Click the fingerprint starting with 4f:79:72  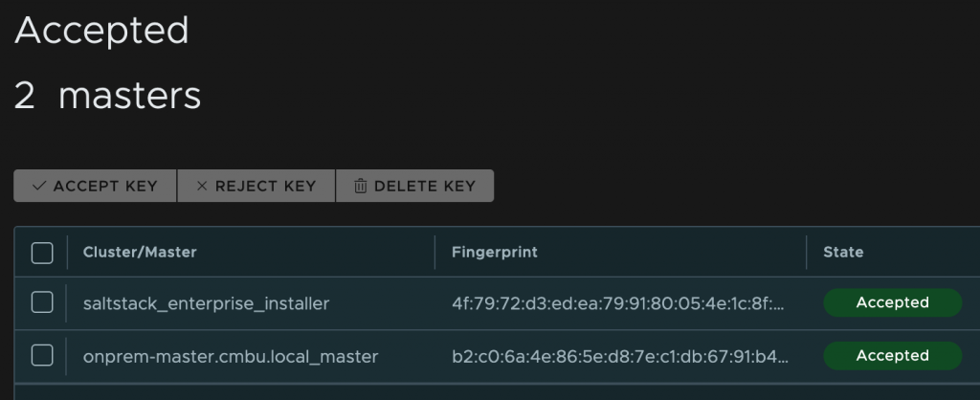click(x=619, y=303)
